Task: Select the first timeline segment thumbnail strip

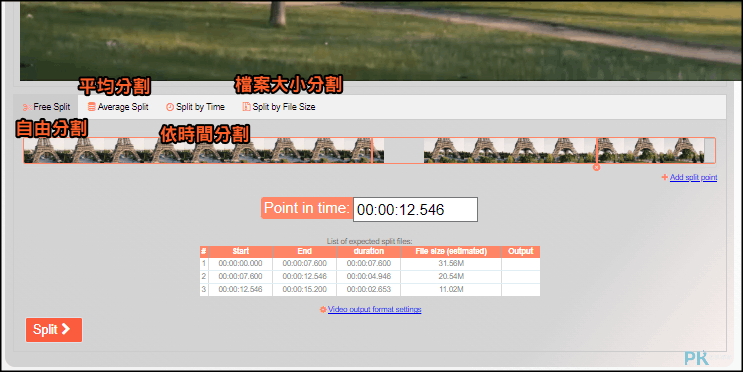Action: (198, 150)
